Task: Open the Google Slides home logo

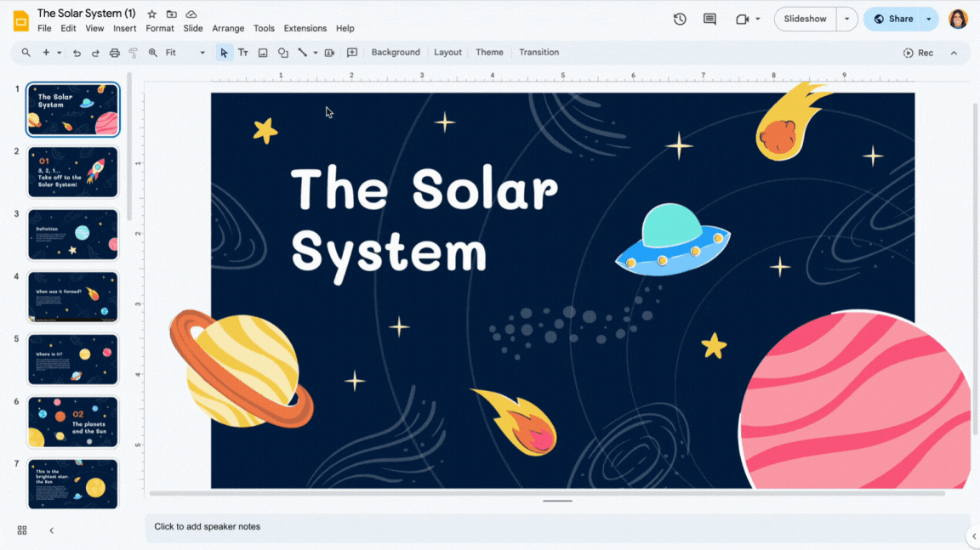Action: tap(20, 20)
